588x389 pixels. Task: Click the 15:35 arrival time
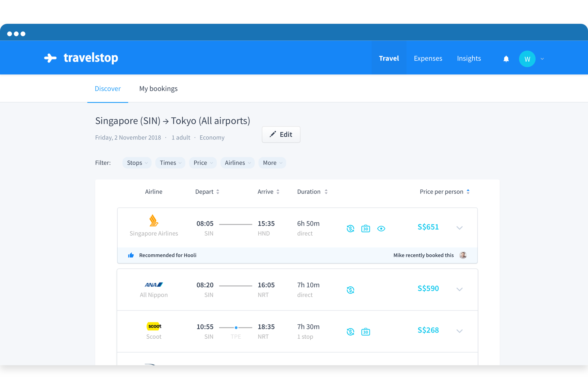266,224
